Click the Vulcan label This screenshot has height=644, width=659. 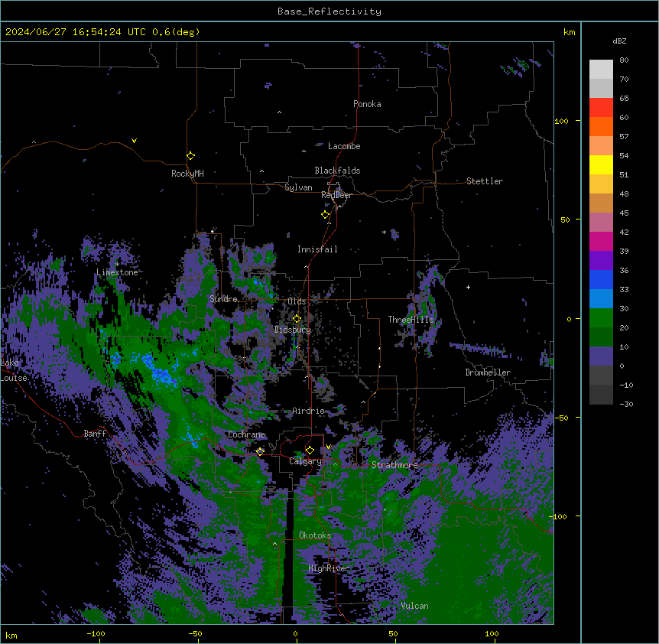[414, 606]
